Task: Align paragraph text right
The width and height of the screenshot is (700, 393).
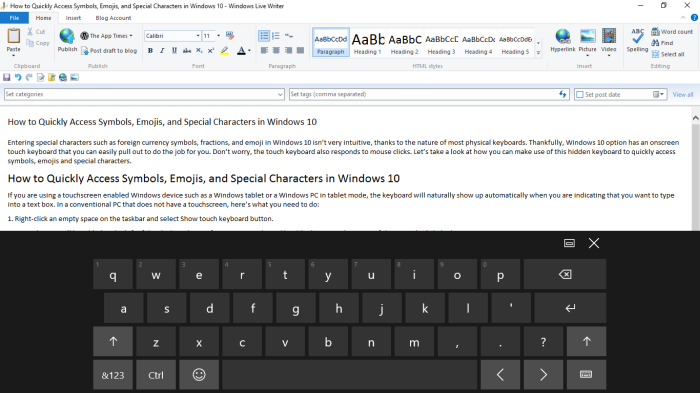Action: (x=288, y=50)
